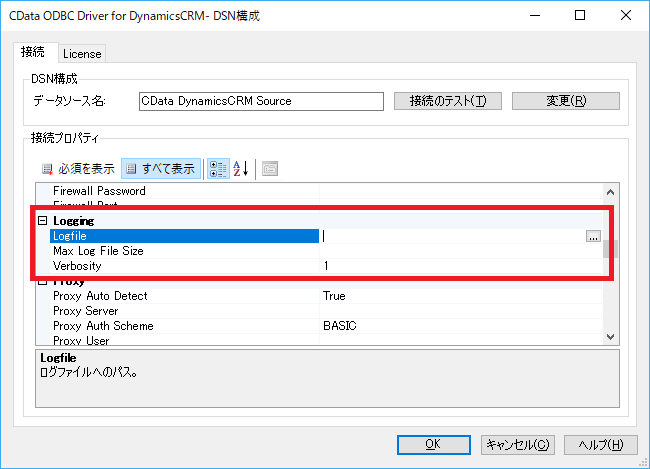Switch to the License tab
This screenshot has height=469, width=650.
tap(82, 54)
